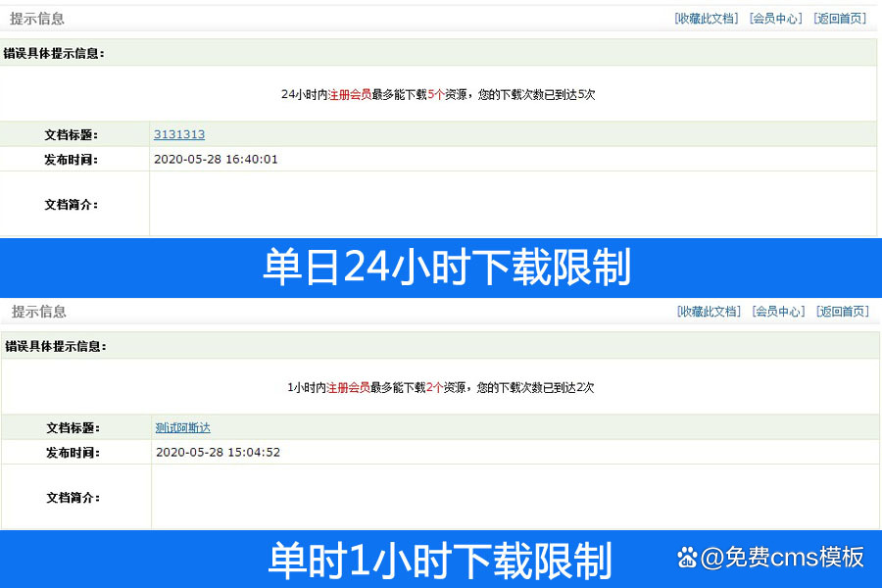
Task: Click 提示信息 heading in the lower panel
Action: pyautogui.click(x=39, y=312)
